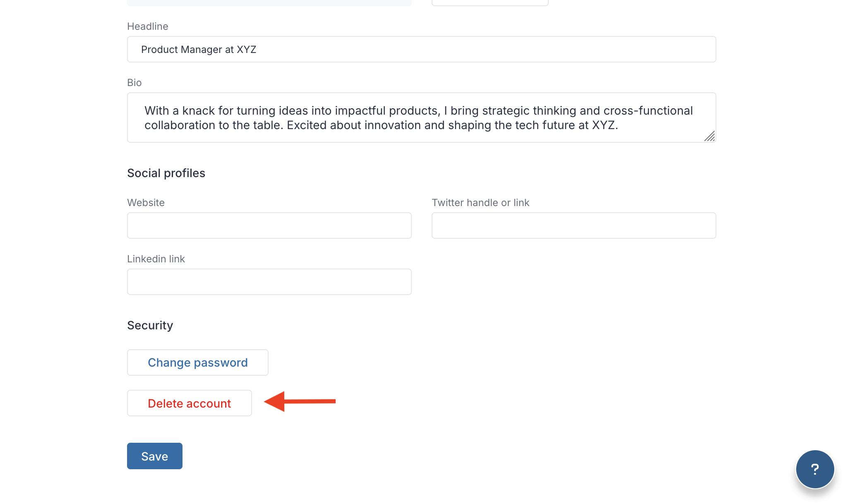Save the profile changes
This screenshot has width=850, height=504.
coord(155,456)
